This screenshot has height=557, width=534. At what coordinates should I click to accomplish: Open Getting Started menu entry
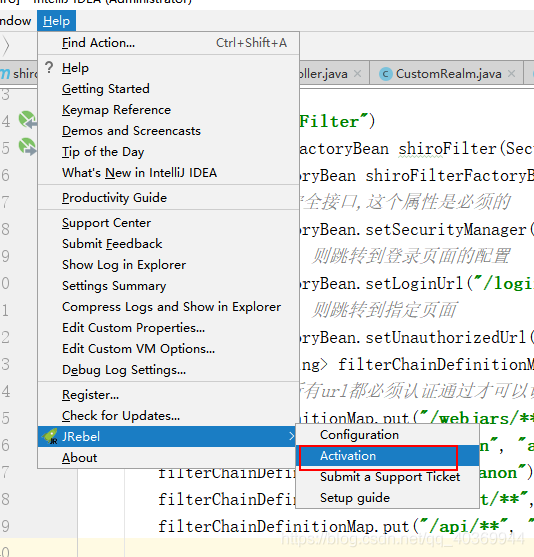(168, 89)
